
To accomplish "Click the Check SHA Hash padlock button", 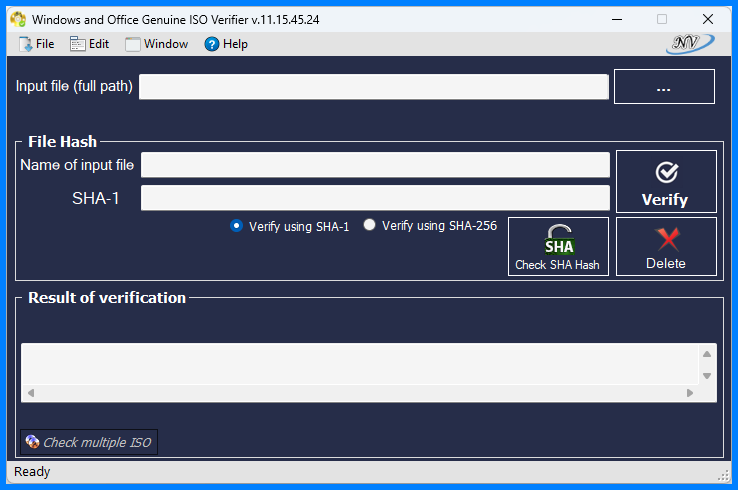I will point(558,246).
